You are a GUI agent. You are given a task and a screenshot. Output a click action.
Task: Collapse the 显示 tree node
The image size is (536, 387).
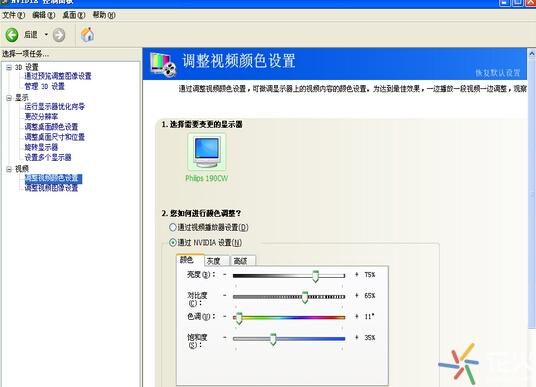point(9,98)
